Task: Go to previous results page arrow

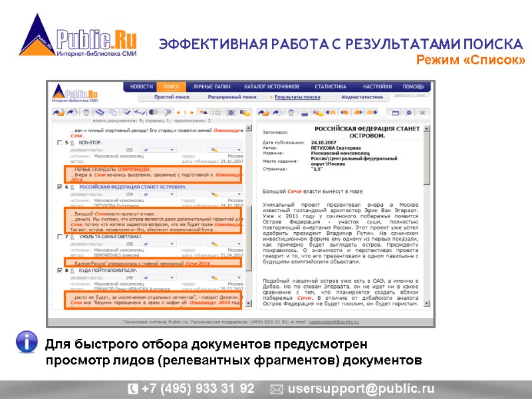Action: pyautogui.click(x=178, y=112)
